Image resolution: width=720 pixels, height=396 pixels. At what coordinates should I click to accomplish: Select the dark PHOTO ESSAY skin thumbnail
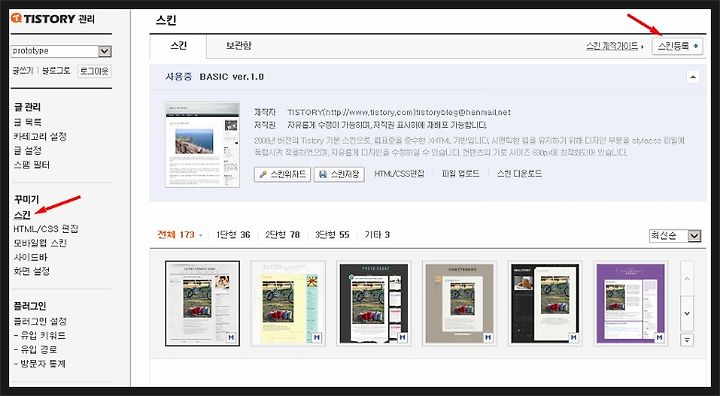[x=374, y=304]
